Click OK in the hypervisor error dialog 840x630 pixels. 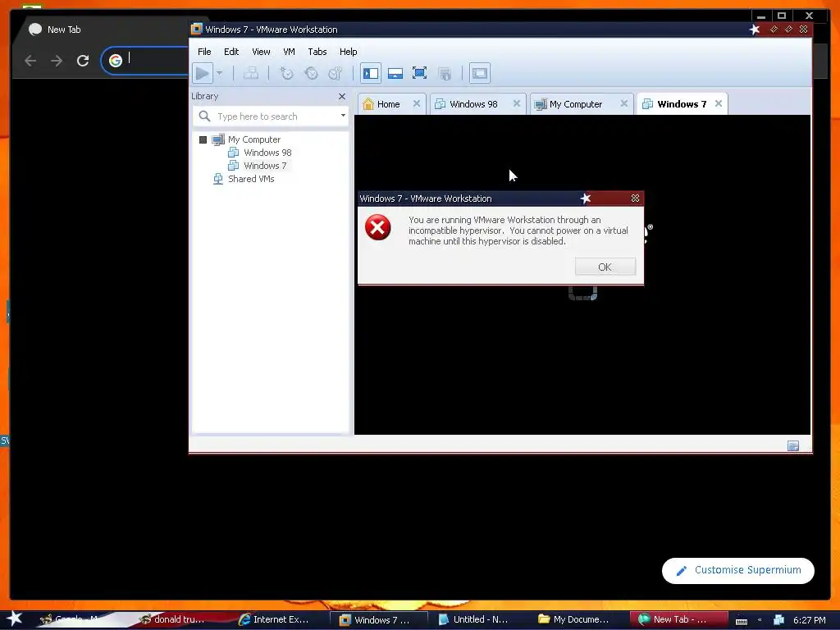point(605,267)
